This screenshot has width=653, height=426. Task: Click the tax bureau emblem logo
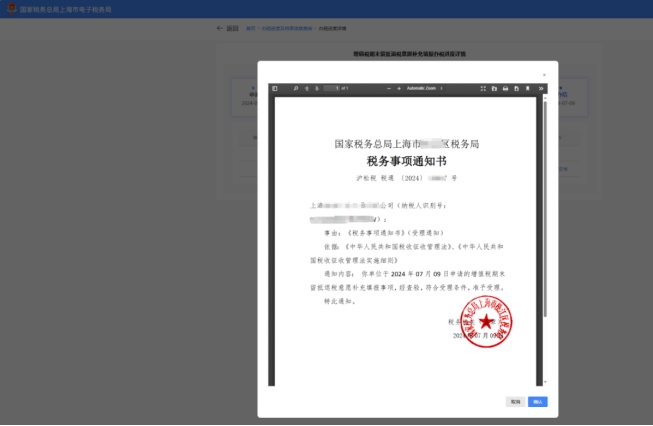pyautogui.click(x=12, y=9)
